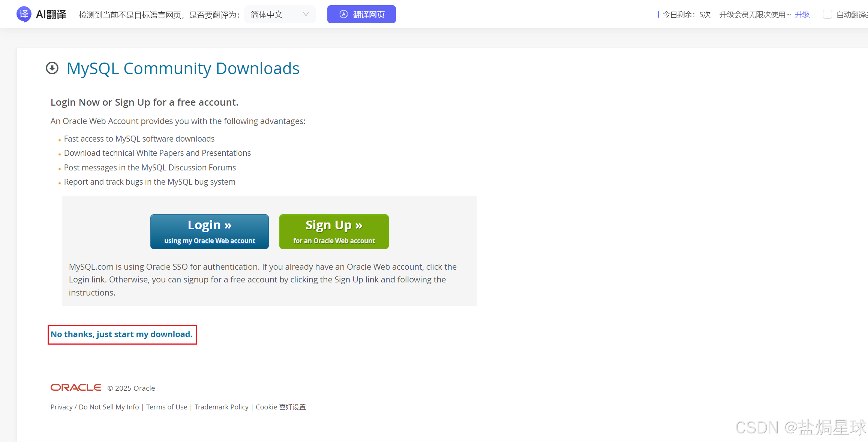Click Sign Up for an Oracle Web account
Viewport: 868px width, 442px height.
coord(334,231)
